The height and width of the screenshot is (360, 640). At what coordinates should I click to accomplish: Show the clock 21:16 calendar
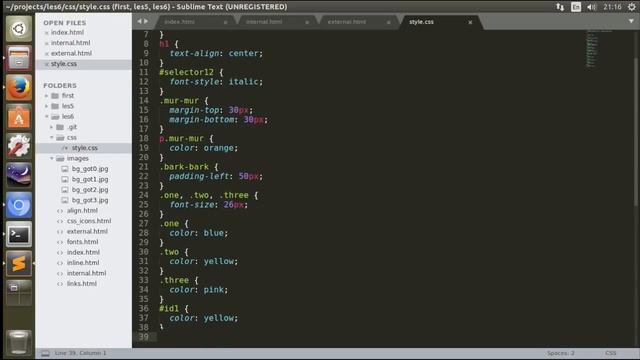pos(612,7)
